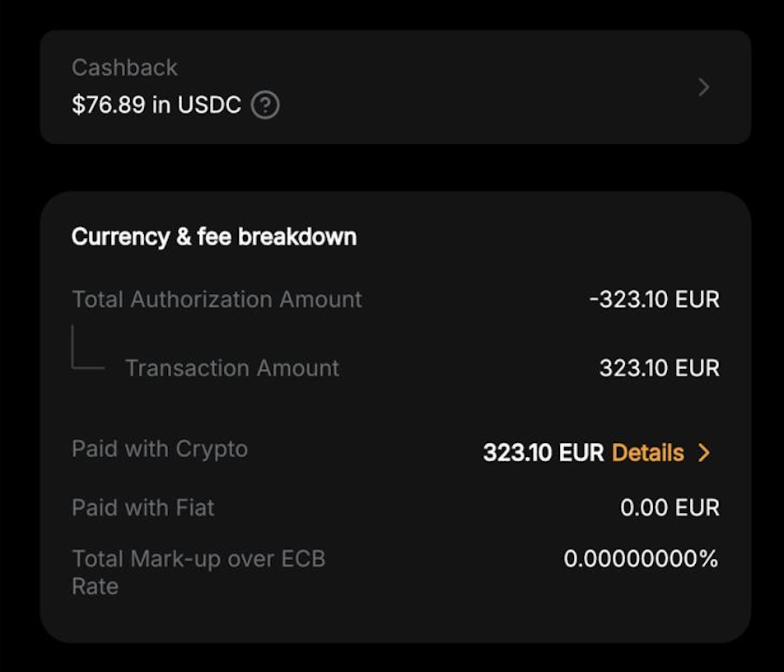Click the "Paid with Fiat" label
784x672 pixels.
143,507
